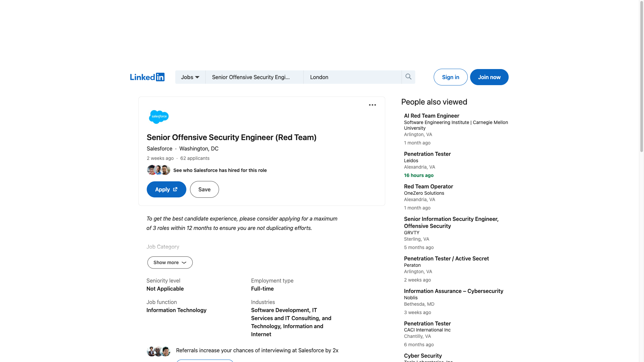Click the London location field

(x=353, y=77)
